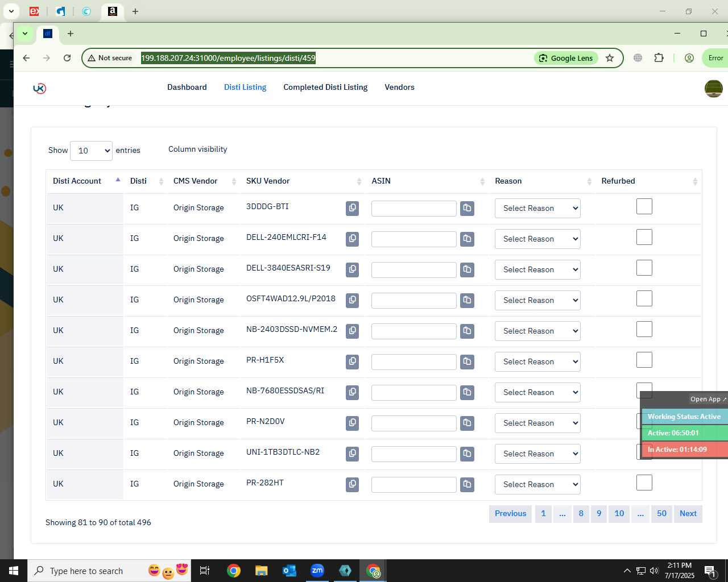The image size is (728, 582).
Task: Open Select Reason dropdown for DELL-240EMLCRI-F14
Action: 537,239
